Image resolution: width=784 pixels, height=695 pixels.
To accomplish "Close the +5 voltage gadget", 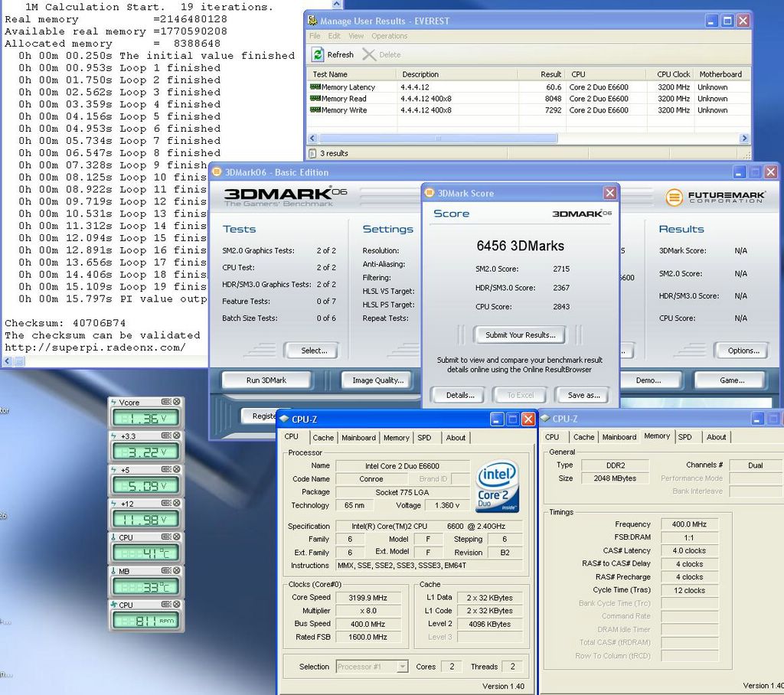I will tap(177, 469).
